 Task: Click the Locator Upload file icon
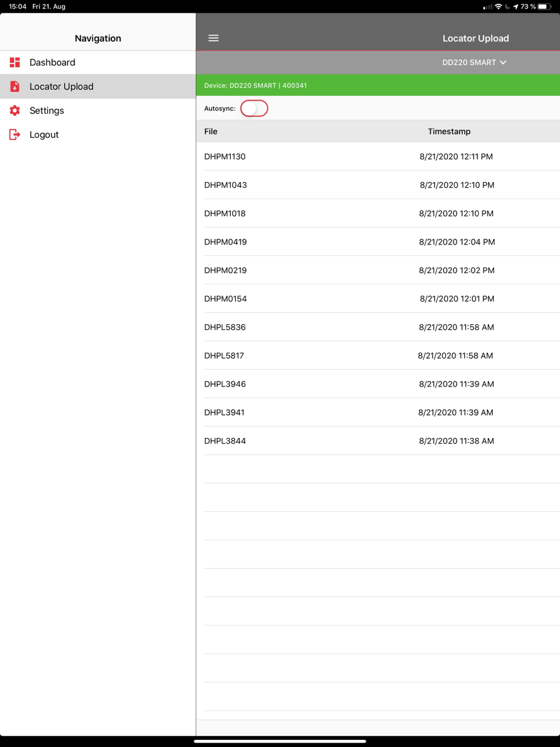15,86
